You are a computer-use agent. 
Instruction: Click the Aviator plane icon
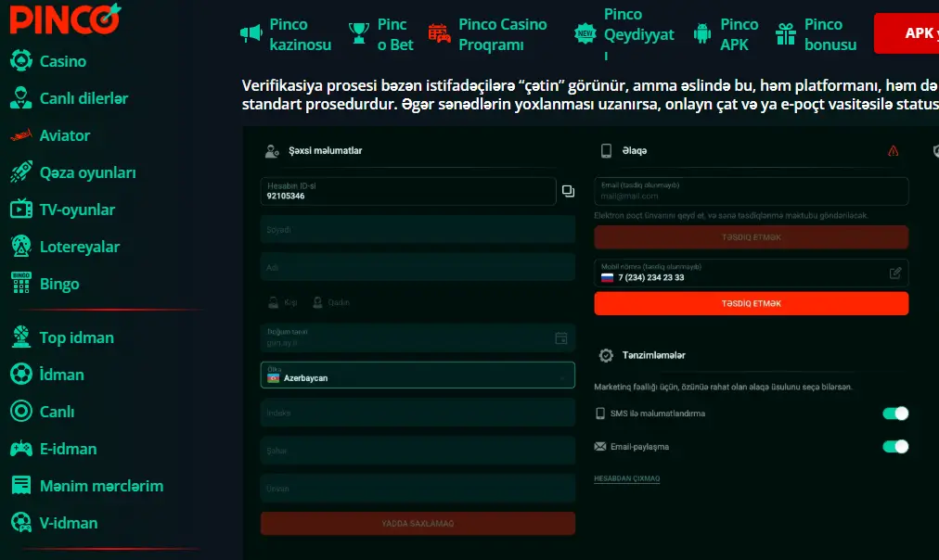coord(21,135)
